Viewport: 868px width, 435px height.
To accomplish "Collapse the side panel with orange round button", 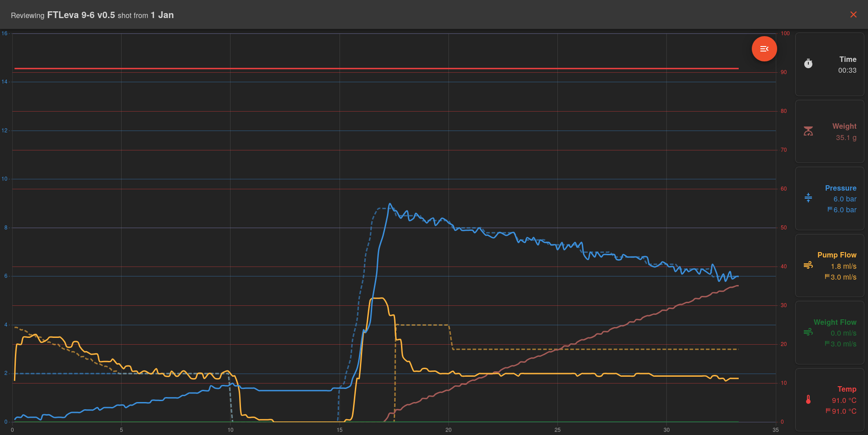I will point(764,49).
